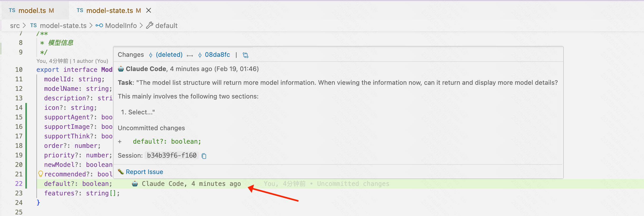Click the '模型信息' comment on line 8

click(60, 43)
